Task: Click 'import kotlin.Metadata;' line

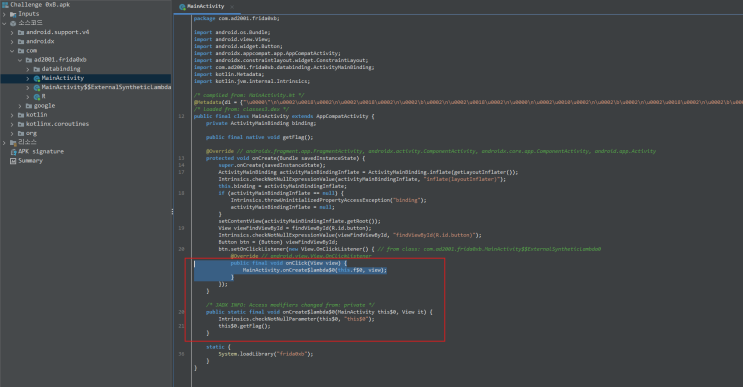Action: click(228, 74)
